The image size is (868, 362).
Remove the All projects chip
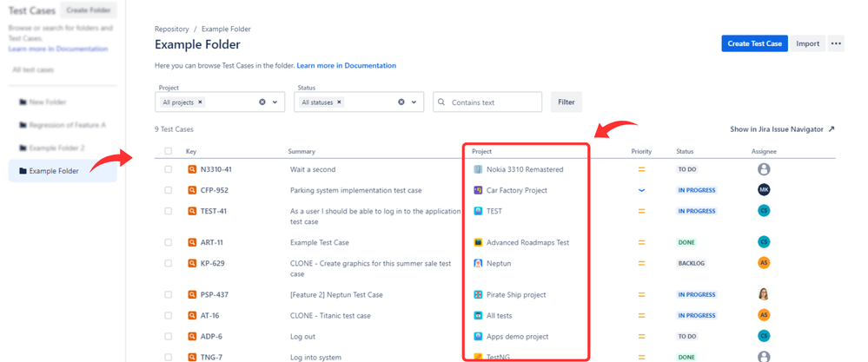[201, 102]
